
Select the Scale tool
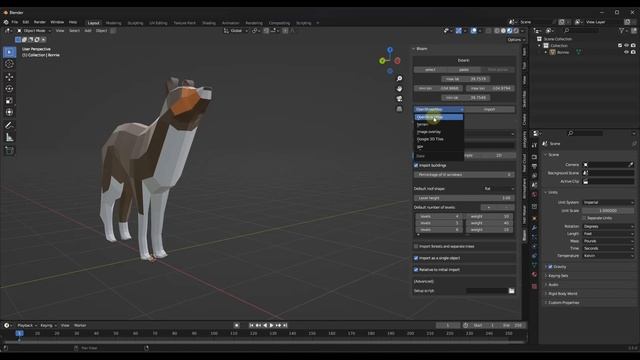coord(9,100)
